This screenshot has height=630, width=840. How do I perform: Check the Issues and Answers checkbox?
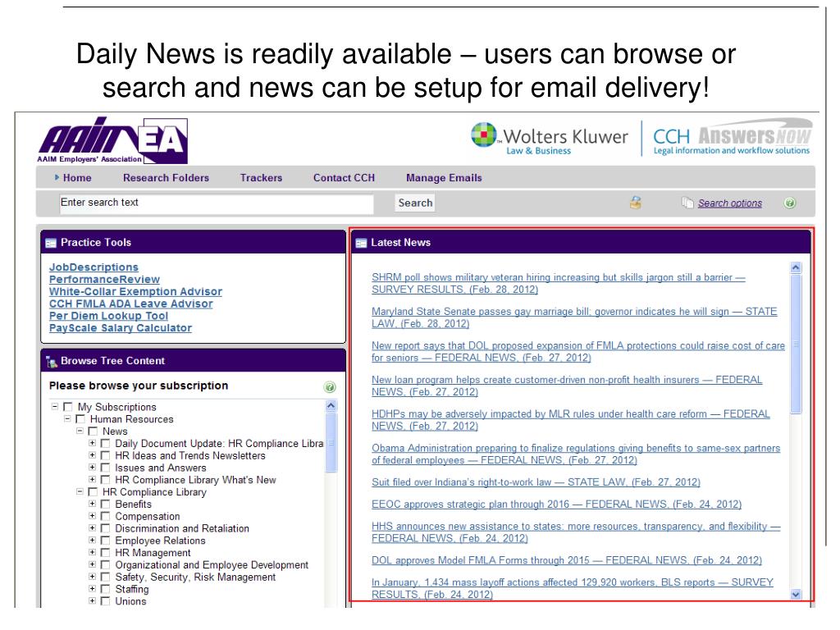click(105, 468)
